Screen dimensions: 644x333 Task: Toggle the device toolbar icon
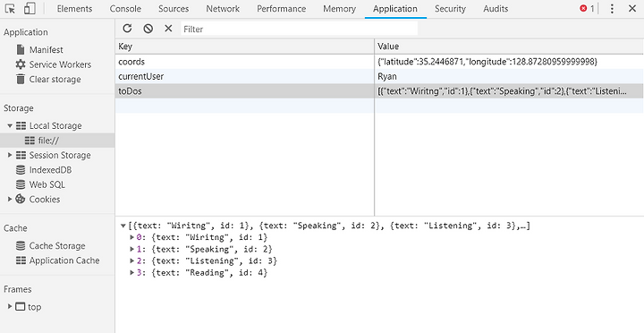pyautogui.click(x=30, y=9)
